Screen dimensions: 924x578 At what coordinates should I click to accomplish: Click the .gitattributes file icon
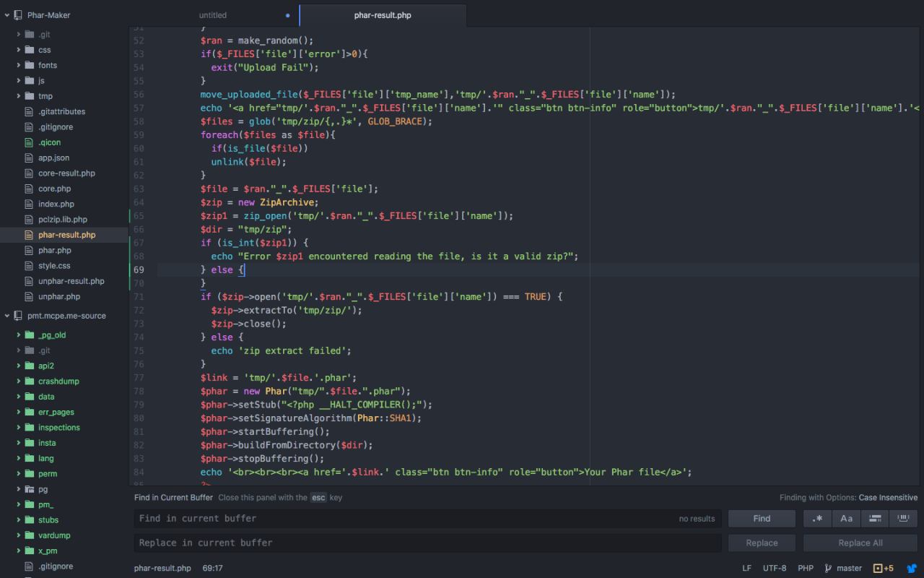[x=30, y=111]
